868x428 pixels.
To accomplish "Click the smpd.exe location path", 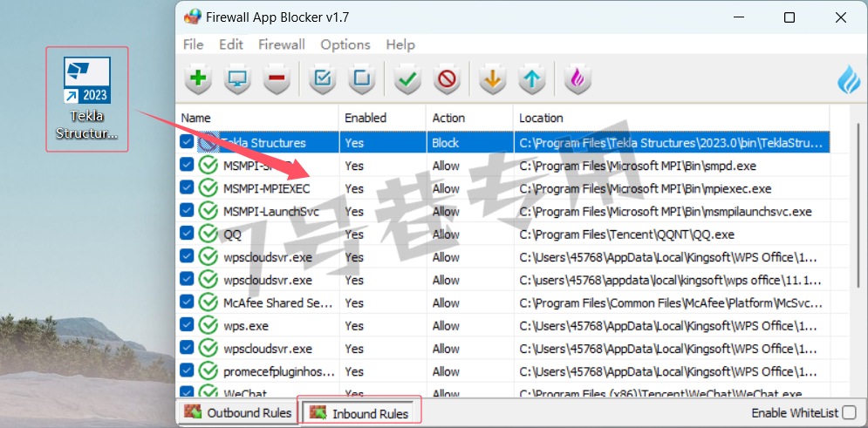I will (638, 166).
